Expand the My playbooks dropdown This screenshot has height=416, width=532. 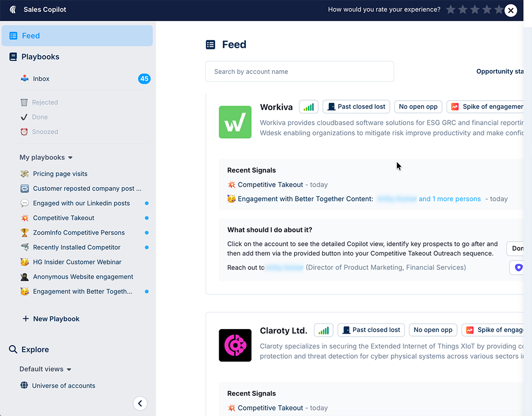[46, 157]
